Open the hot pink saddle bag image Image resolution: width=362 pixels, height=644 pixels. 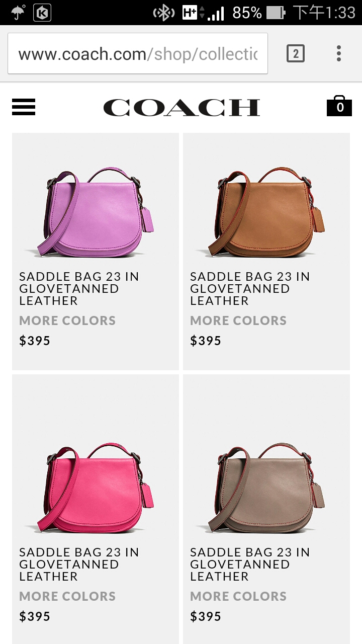(x=96, y=488)
